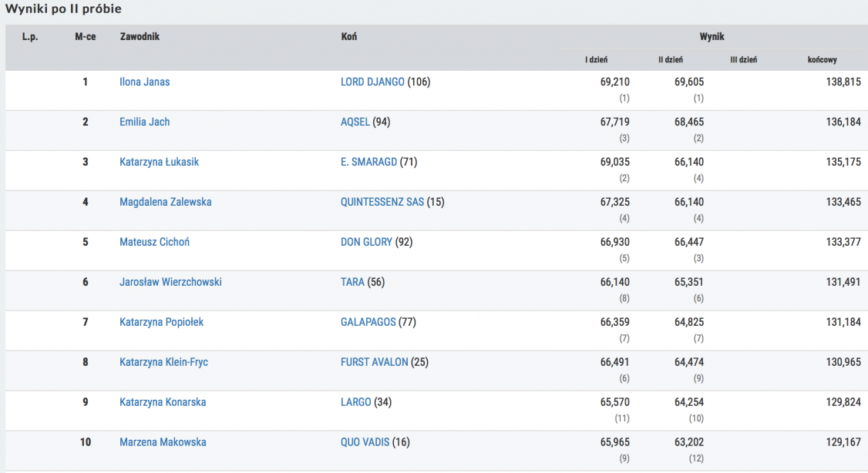
Task: Open horse LORD DJANGO link
Action: coord(372,82)
